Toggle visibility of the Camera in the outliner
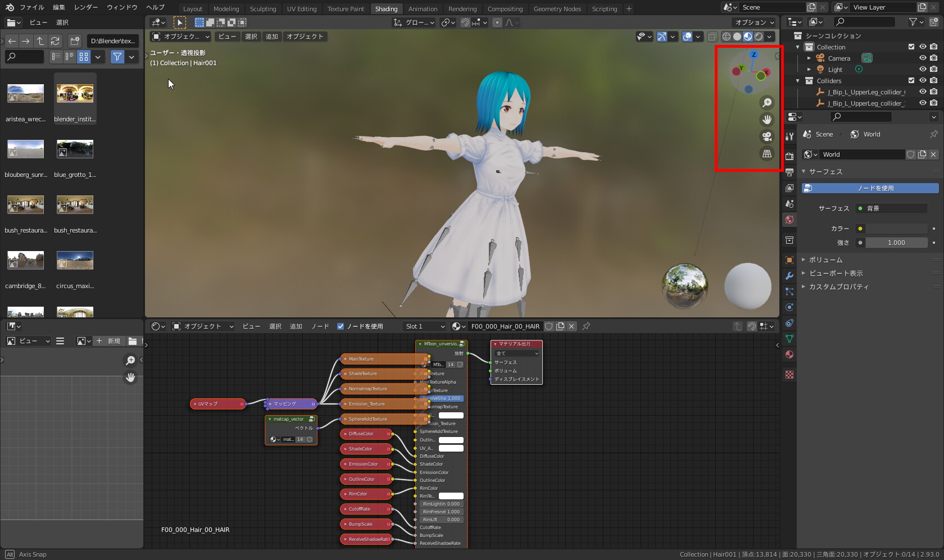This screenshot has height=560, width=944. (922, 58)
